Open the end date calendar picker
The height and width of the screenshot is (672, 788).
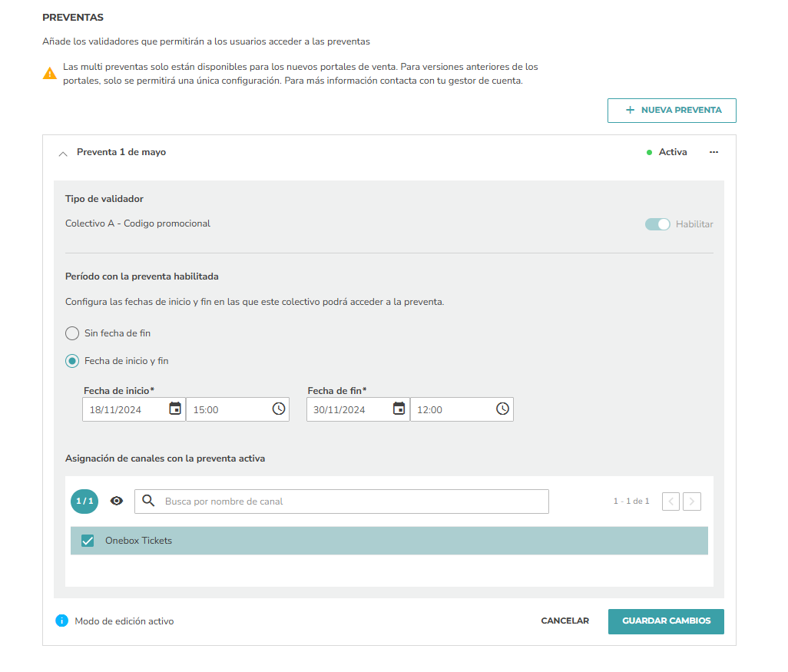click(399, 409)
